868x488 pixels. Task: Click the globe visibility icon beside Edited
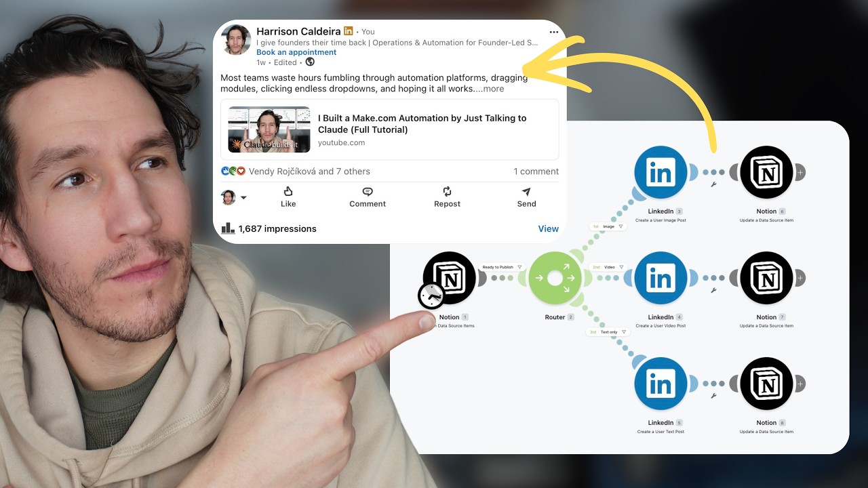pos(310,62)
